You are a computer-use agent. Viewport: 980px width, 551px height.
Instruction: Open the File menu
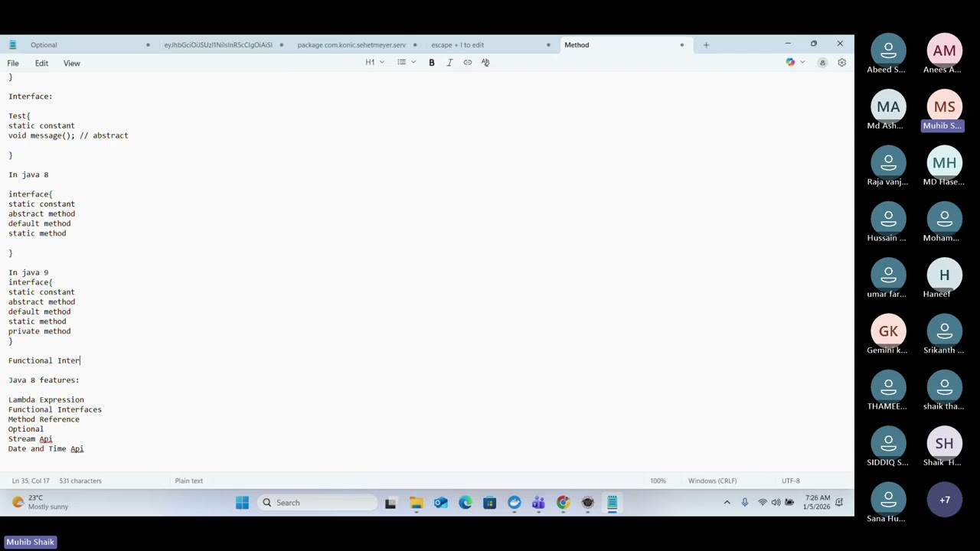[13, 64]
